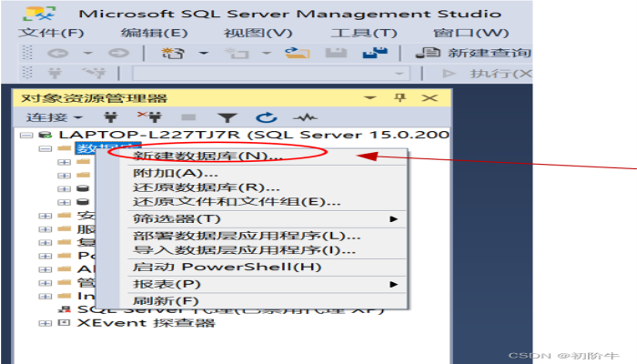Click the activity monitor waveform icon
Image resolution: width=637 pixels, height=364 pixels.
[305, 117]
